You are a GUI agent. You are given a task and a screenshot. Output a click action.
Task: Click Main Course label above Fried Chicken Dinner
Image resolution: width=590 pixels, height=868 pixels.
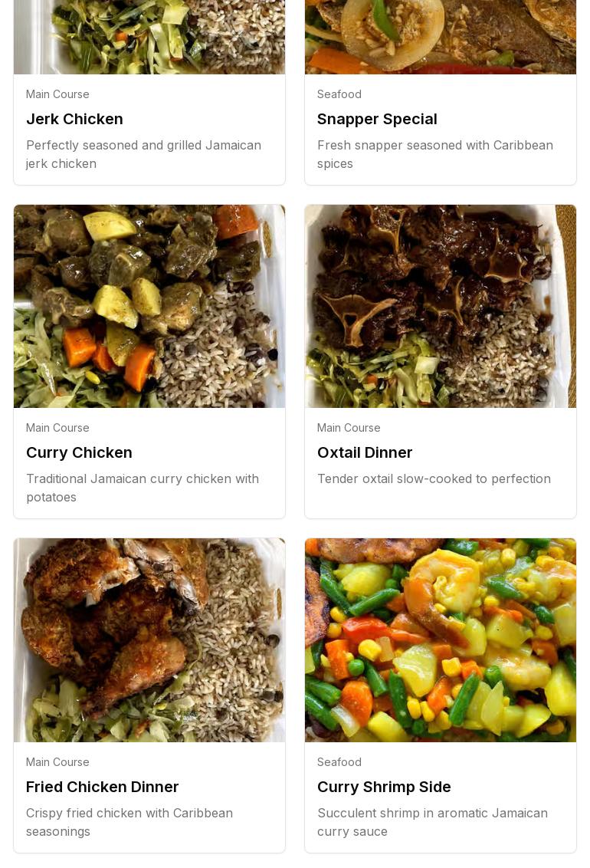57,761
